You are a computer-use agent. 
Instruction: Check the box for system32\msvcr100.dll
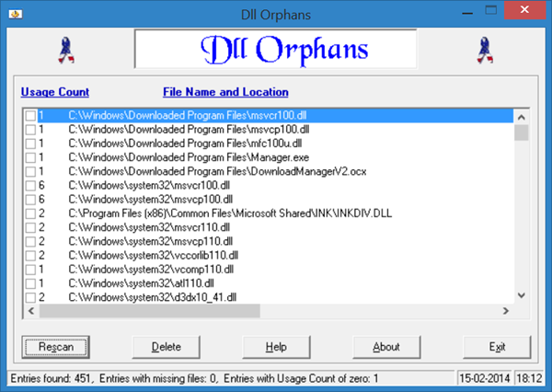coord(30,186)
